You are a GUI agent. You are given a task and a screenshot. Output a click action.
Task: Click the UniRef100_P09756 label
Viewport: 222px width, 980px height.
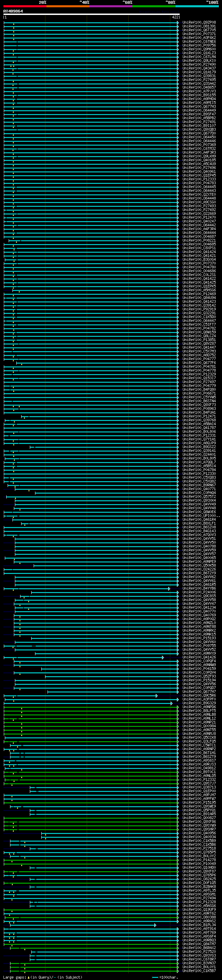(x=199, y=45)
